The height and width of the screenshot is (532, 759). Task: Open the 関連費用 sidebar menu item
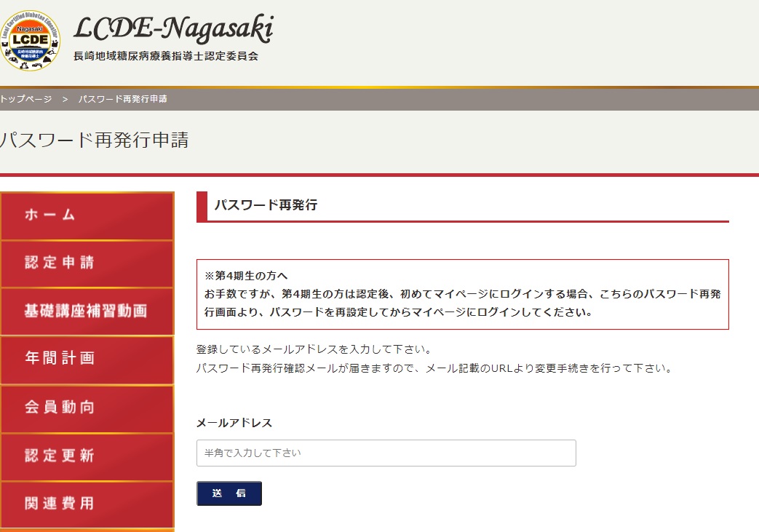[x=87, y=504]
